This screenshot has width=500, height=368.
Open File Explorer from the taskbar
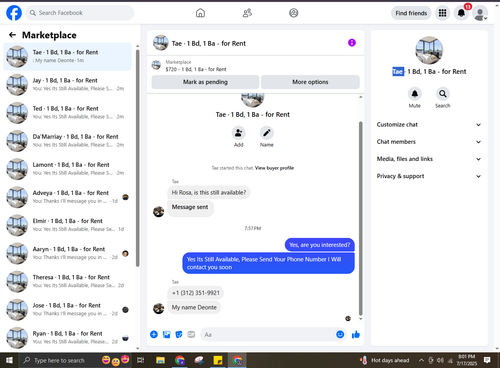click(x=160, y=360)
